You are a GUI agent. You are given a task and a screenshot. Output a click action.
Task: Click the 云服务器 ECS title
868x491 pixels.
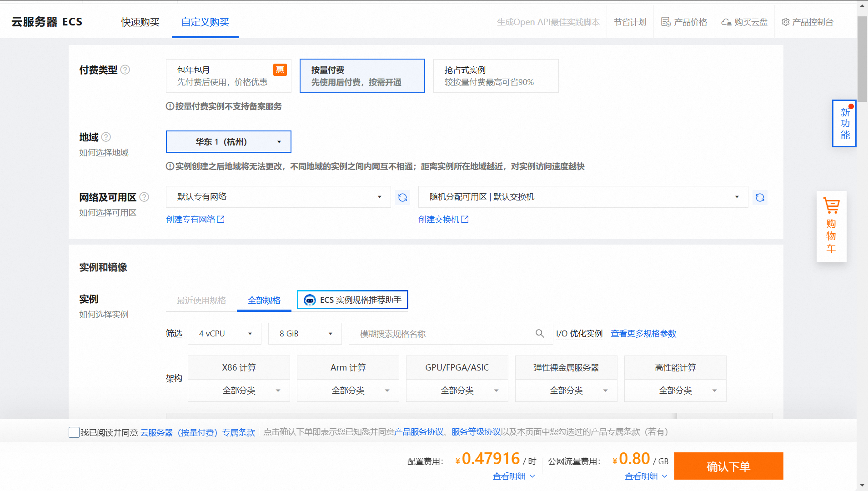pos(47,22)
